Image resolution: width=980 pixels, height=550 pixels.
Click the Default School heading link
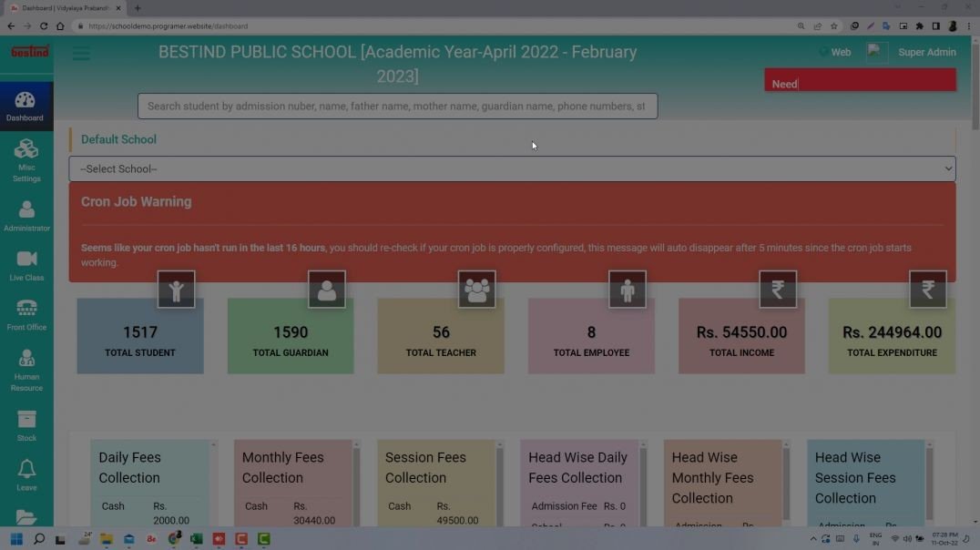click(x=118, y=139)
